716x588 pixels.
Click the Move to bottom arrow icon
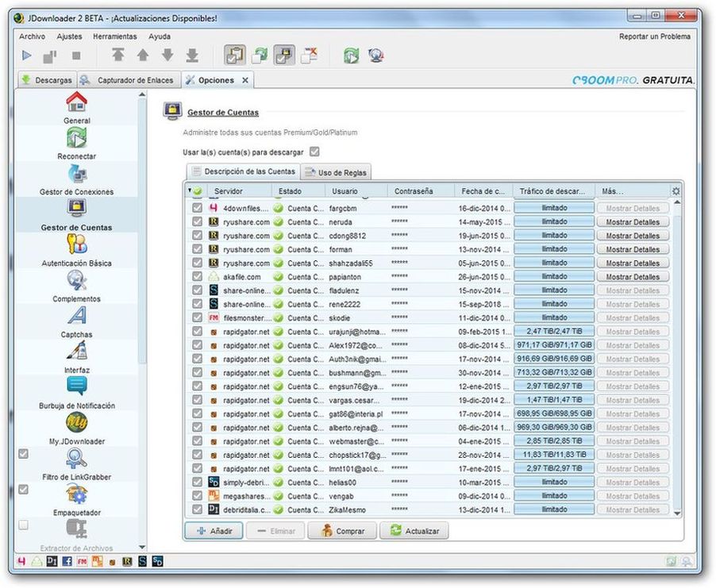point(192,56)
